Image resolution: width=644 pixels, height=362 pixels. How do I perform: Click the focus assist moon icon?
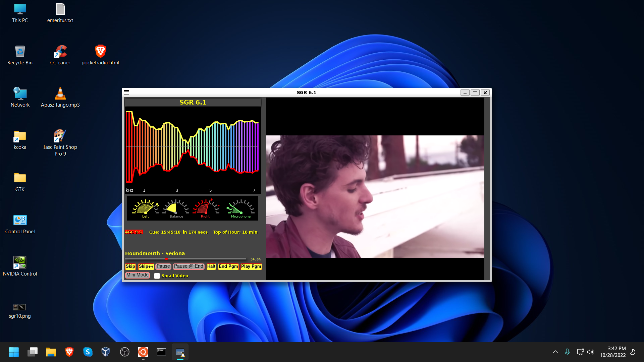coord(633,352)
